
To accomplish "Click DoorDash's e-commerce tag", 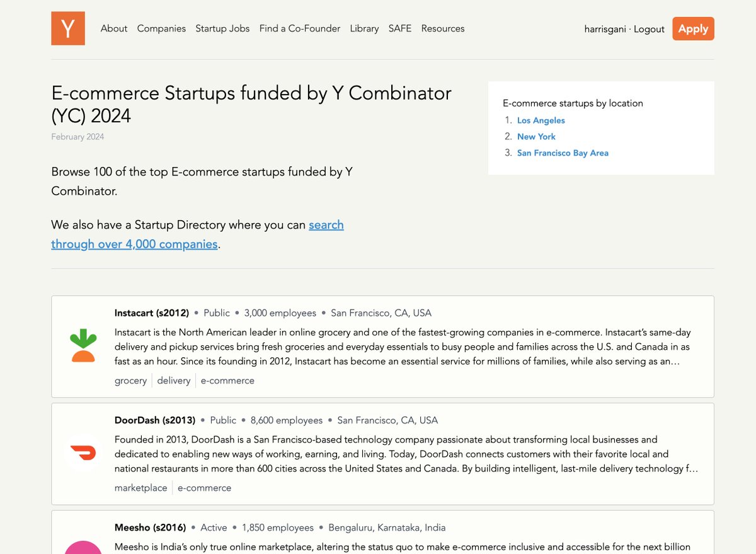I will [x=204, y=488].
